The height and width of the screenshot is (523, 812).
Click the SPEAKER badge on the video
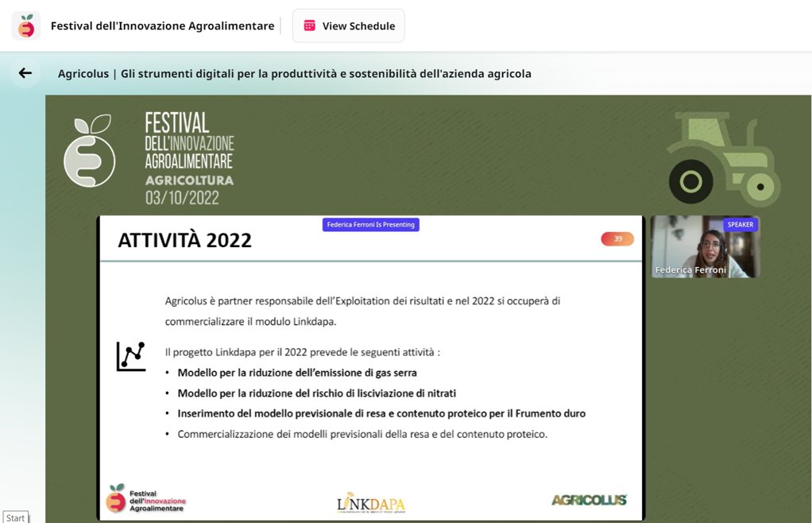(x=740, y=224)
